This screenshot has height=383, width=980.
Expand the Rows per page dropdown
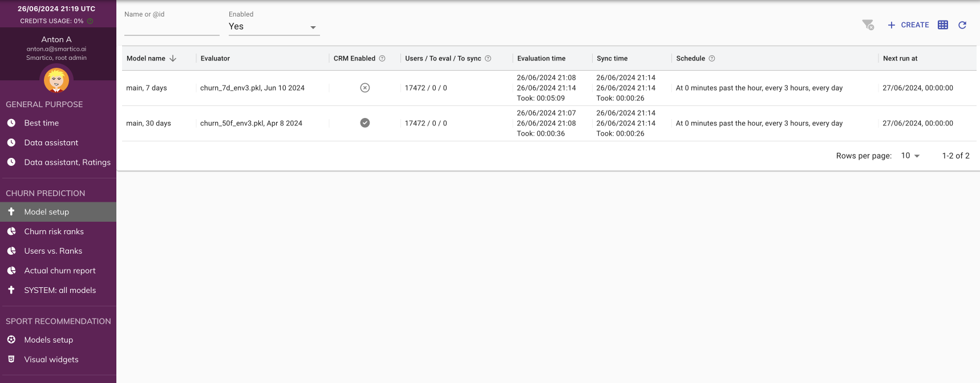910,156
